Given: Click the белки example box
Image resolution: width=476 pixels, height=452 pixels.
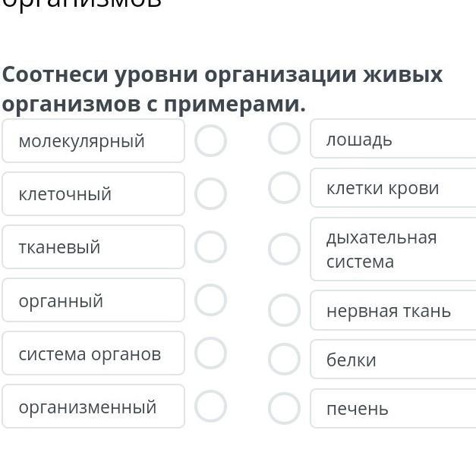Looking at the screenshot, I should coord(392,359).
